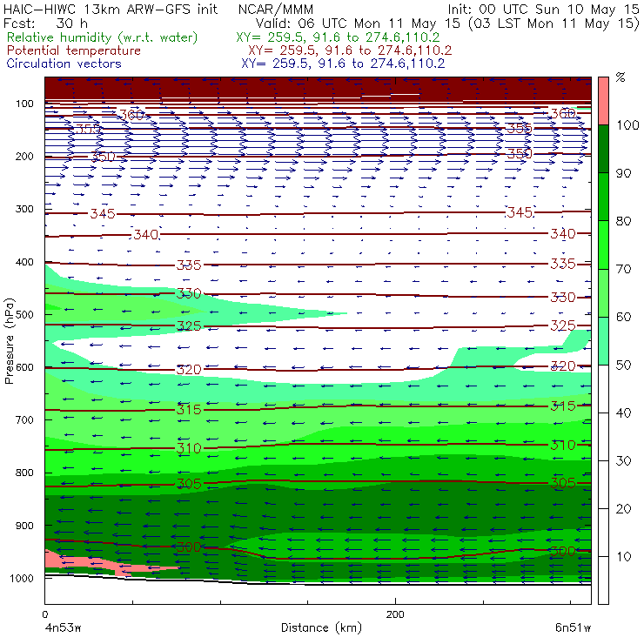
Task: Click the left '300' contour label near the surface
Action: point(189,547)
